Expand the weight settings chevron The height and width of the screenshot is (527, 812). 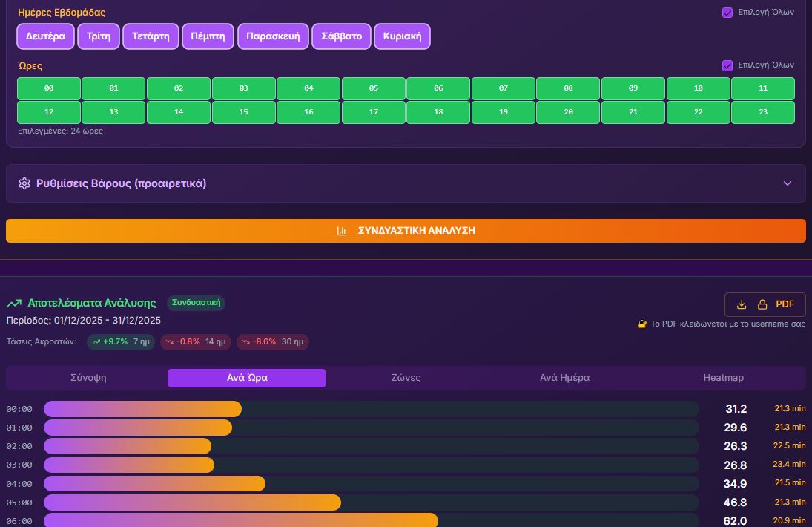coord(787,183)
